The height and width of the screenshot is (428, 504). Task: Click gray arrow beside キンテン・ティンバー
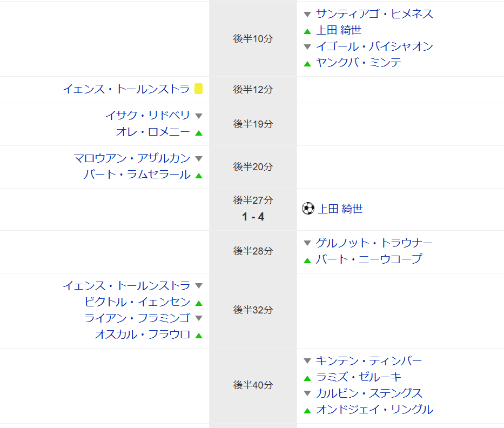point(307,361)
